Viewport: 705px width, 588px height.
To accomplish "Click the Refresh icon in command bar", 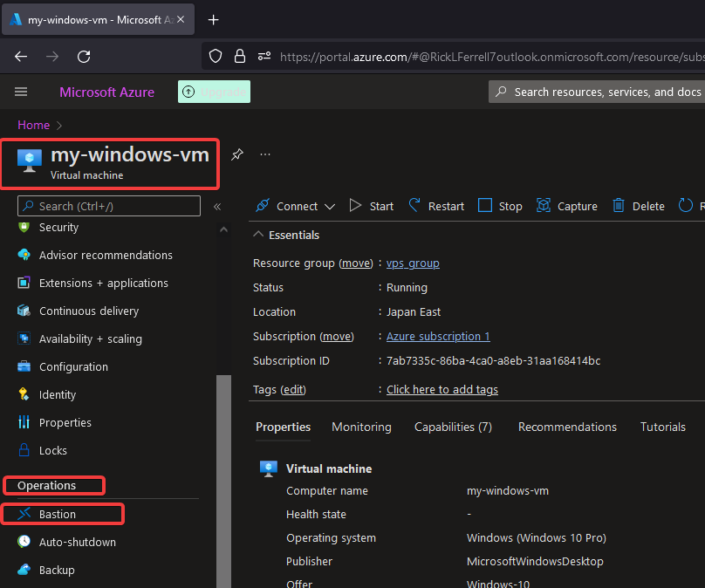I will click(x=685, y=205).
